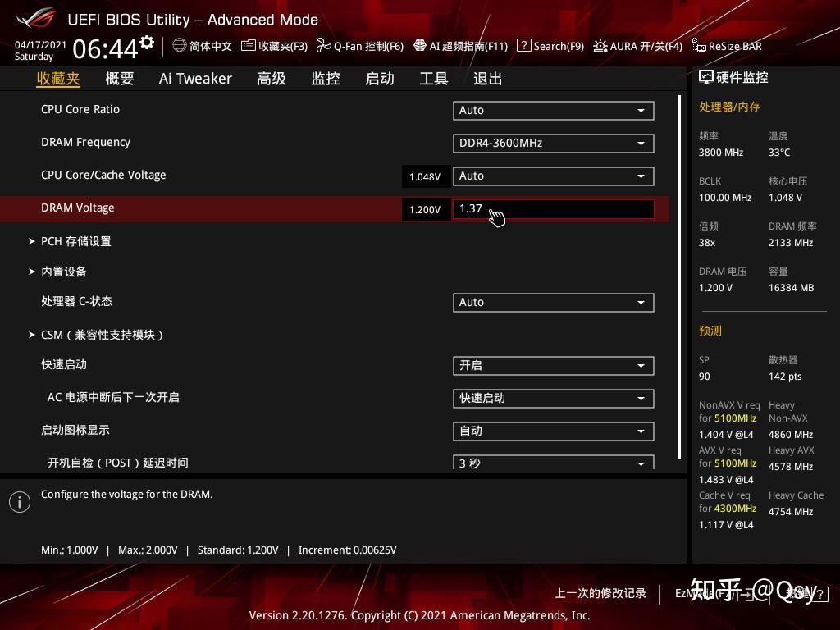Open the 启动 tab
Viewport: 840px width, 630px height.
coord(380,79)
